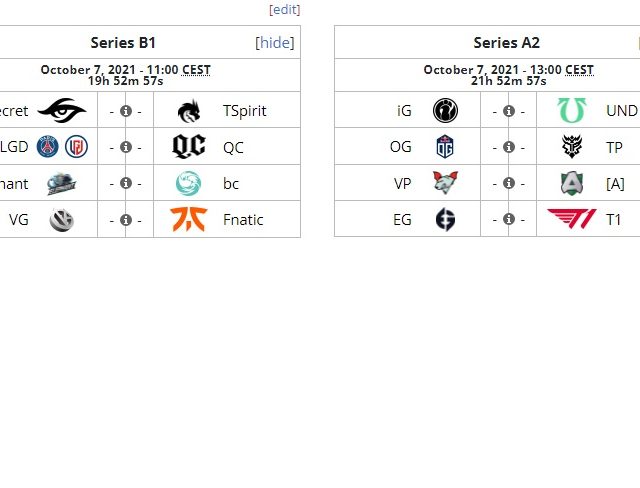
Task: Click the beastcoast bc logo
Action: pos(189,183)
